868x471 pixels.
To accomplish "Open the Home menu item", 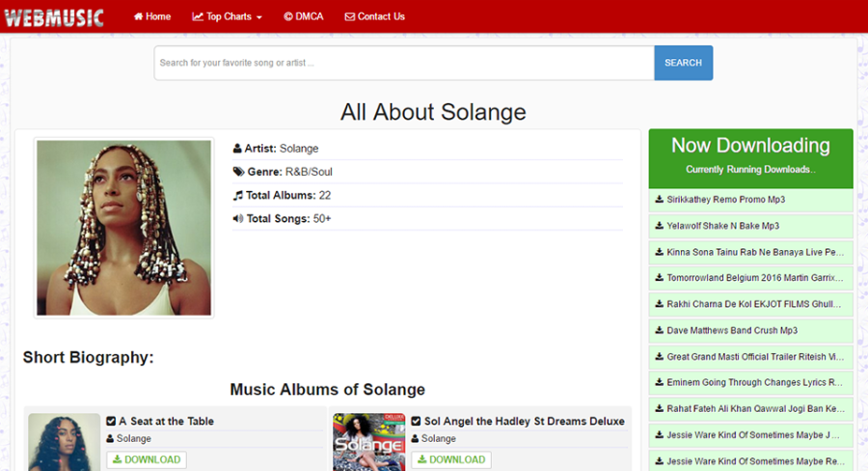I will (152, 16).
